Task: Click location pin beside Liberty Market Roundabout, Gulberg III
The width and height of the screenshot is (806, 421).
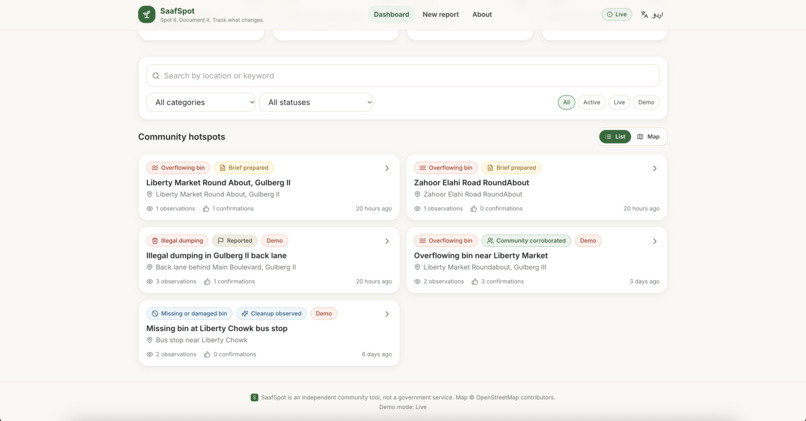Action: [x=417, y=267]
